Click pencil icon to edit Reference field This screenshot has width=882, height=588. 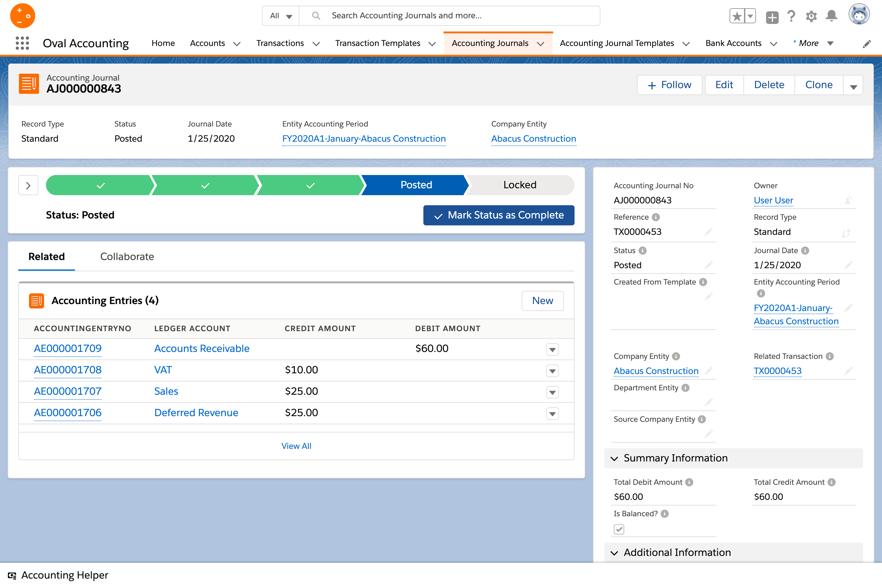[708, 232]
